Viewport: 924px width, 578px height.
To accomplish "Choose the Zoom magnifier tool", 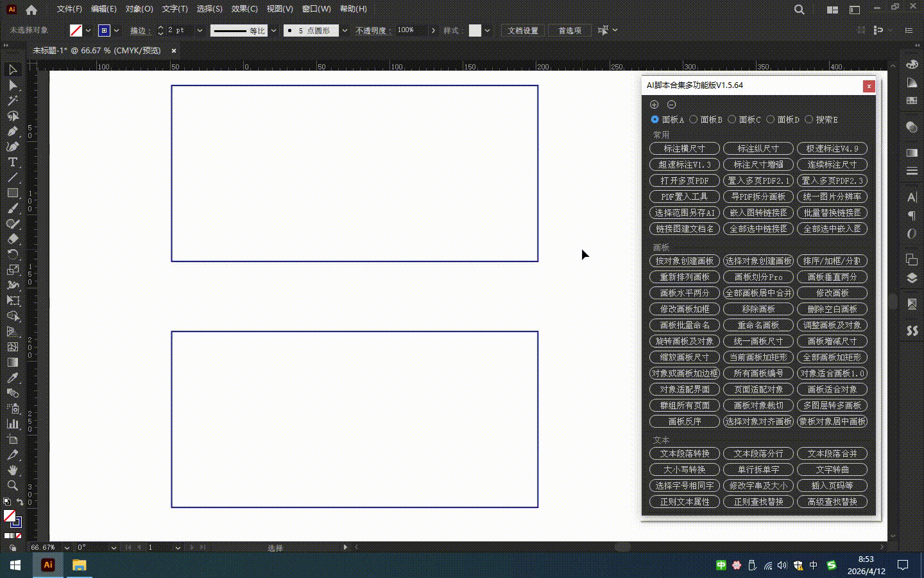I will point(12,486).
